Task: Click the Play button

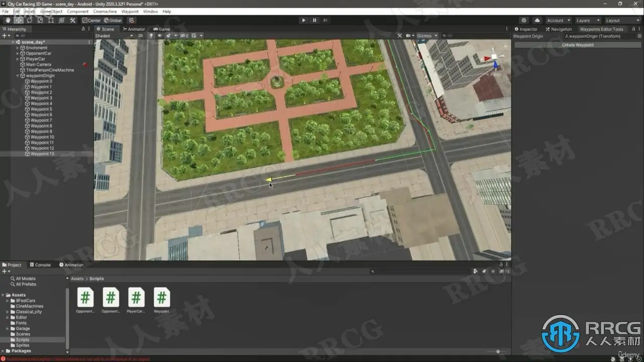Action: click(x=303, y=20)
